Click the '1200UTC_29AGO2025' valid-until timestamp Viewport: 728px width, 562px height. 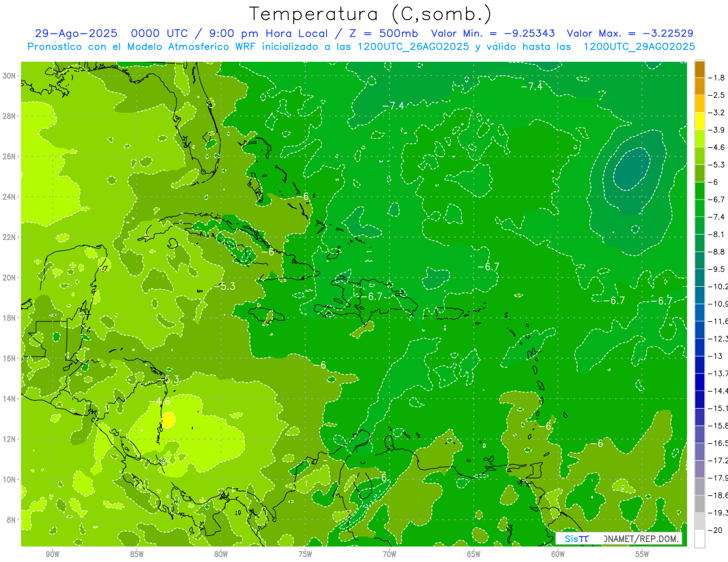(639, 47)
